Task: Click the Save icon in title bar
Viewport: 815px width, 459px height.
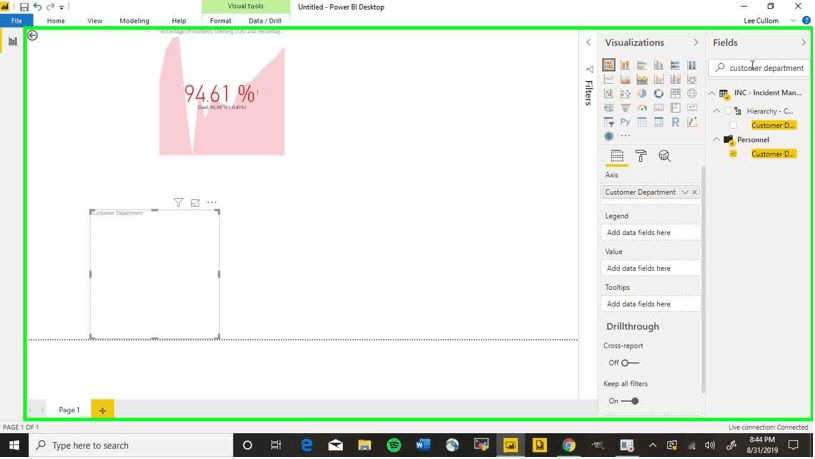Action: [x=24, y=7]
